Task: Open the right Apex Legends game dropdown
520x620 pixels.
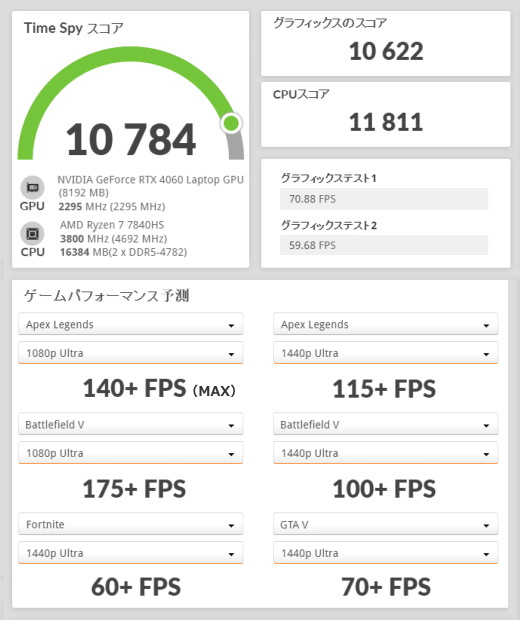Action: tap(386, 324)
